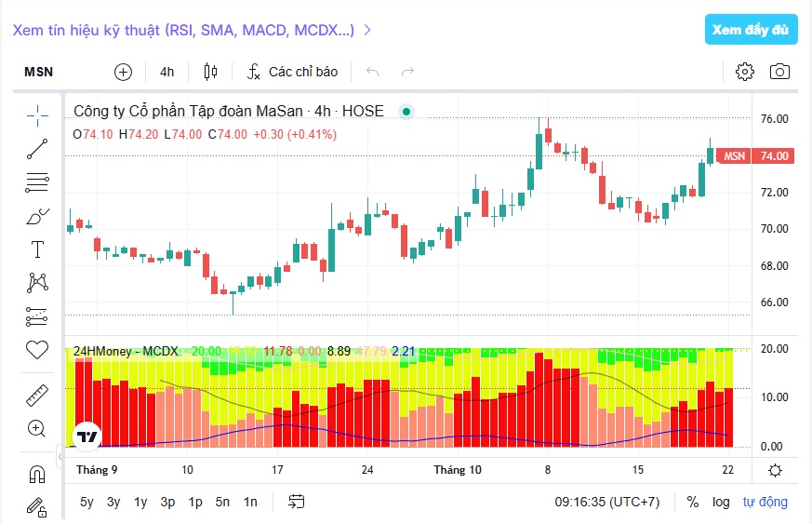Open chart settings gear
The width and height of the screenshot is (812, 524).
(x=745, y=72)
